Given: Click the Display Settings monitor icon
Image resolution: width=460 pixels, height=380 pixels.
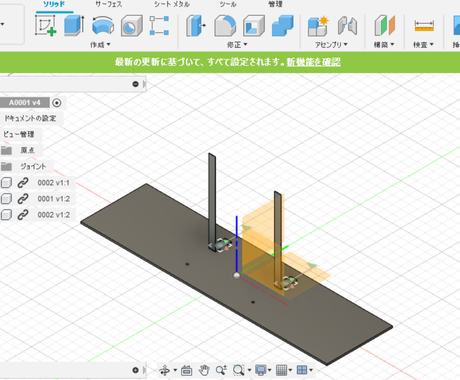Looking at the screenshot, I should (x=260, y=370).
